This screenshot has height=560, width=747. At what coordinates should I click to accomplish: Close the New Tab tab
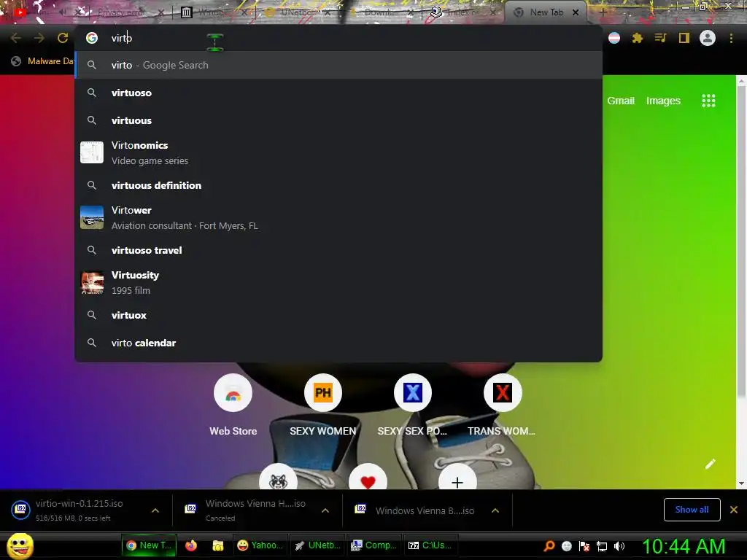[576, 12]
